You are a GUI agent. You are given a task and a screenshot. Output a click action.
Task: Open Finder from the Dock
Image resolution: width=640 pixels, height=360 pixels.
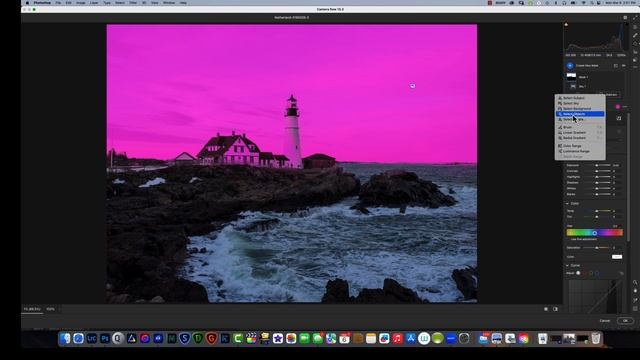point(65,338)
